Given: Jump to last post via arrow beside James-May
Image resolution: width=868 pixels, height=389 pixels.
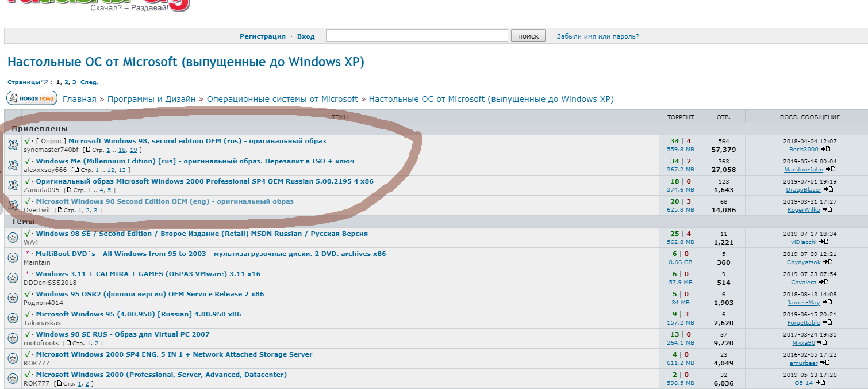Looking at the screenshot, I should (826, 303).
